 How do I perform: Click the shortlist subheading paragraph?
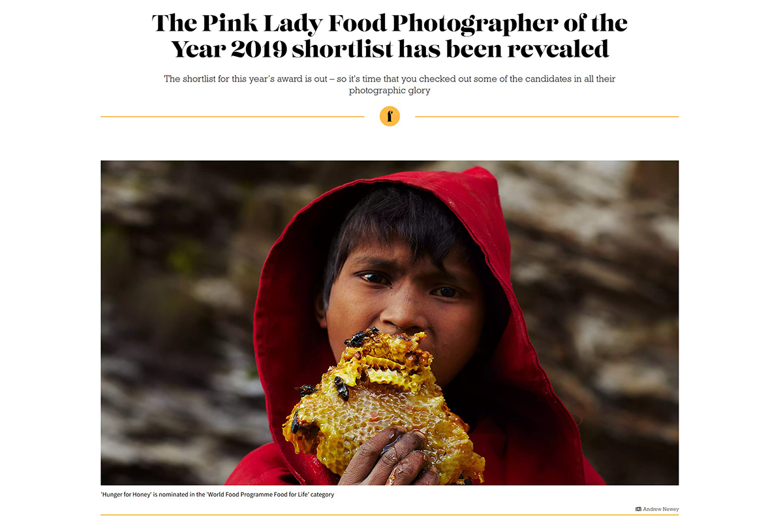[390, 85]
